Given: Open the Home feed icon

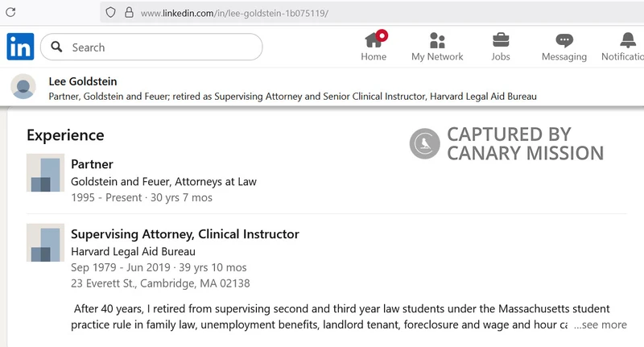Looking at the screenshot, I should tap(374, 40).
